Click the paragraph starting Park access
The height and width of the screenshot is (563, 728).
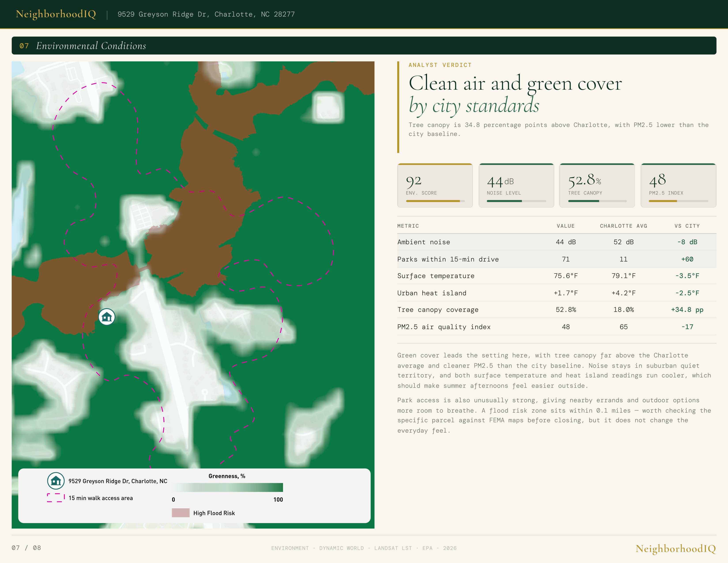pos(554,415)
